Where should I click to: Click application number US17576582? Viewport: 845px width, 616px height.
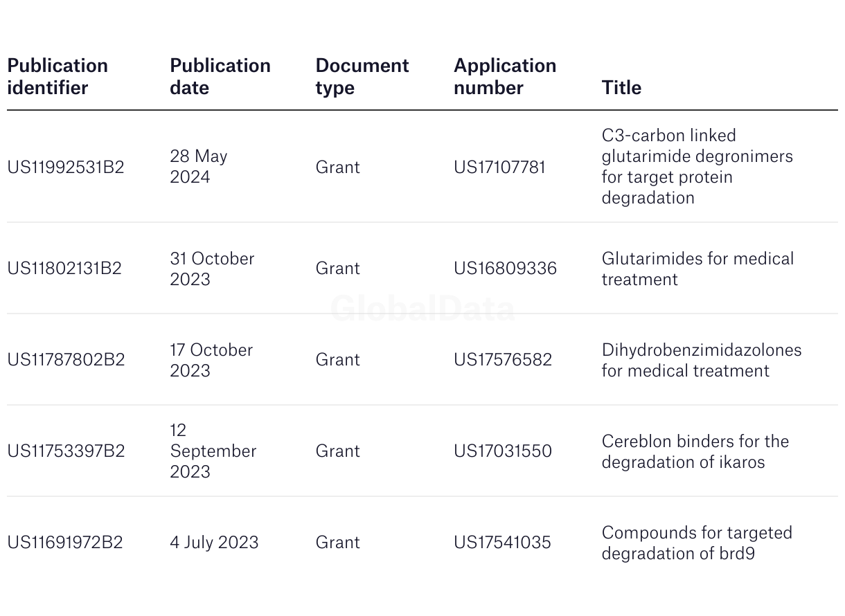(503, 359)
